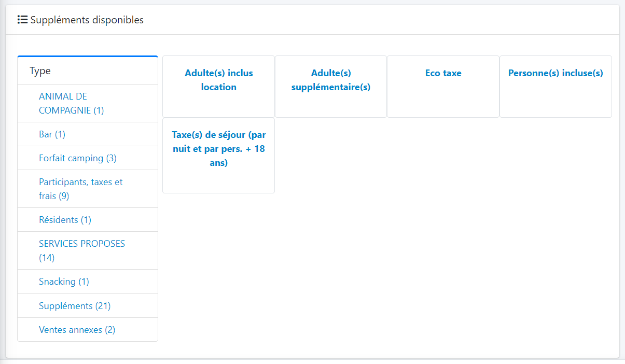Viewport: 625px width, 364px height.
Task: Show Participants, taxes et frais (9)
Action: (x=80, y=189)
